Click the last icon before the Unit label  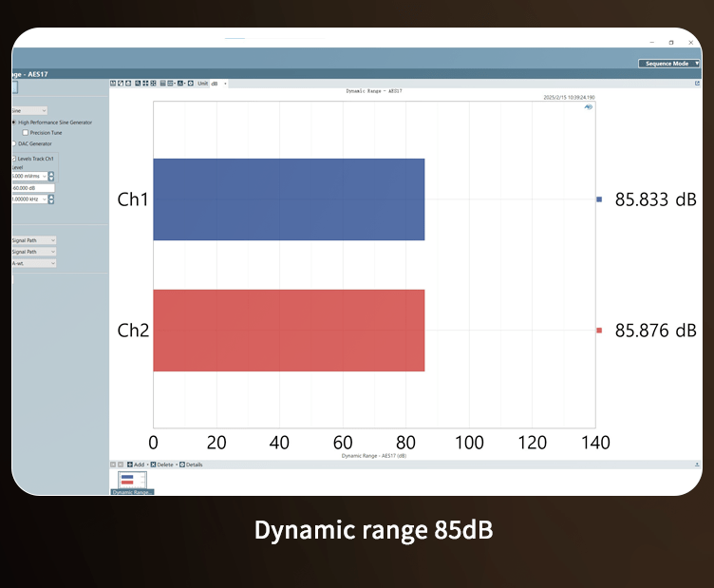click(191, 84)
